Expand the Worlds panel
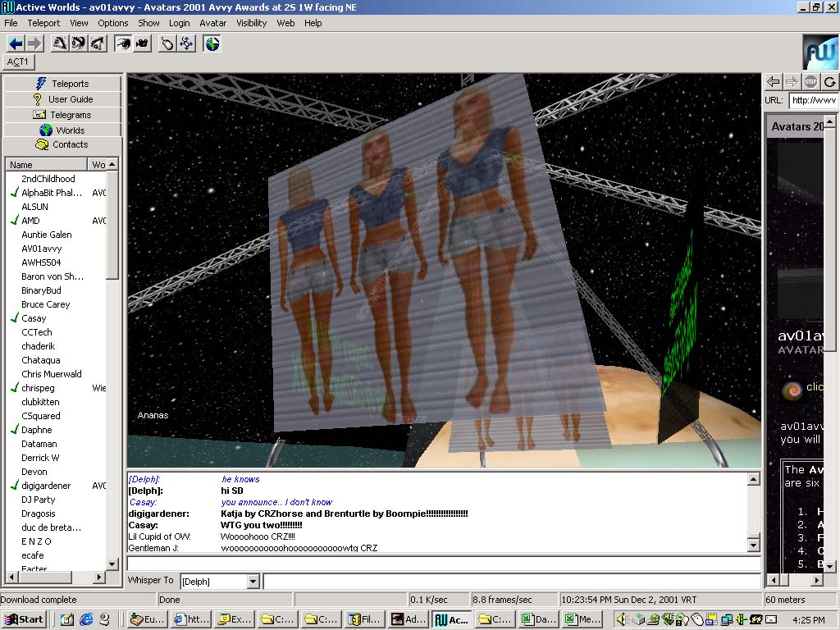 pos(62,130)
